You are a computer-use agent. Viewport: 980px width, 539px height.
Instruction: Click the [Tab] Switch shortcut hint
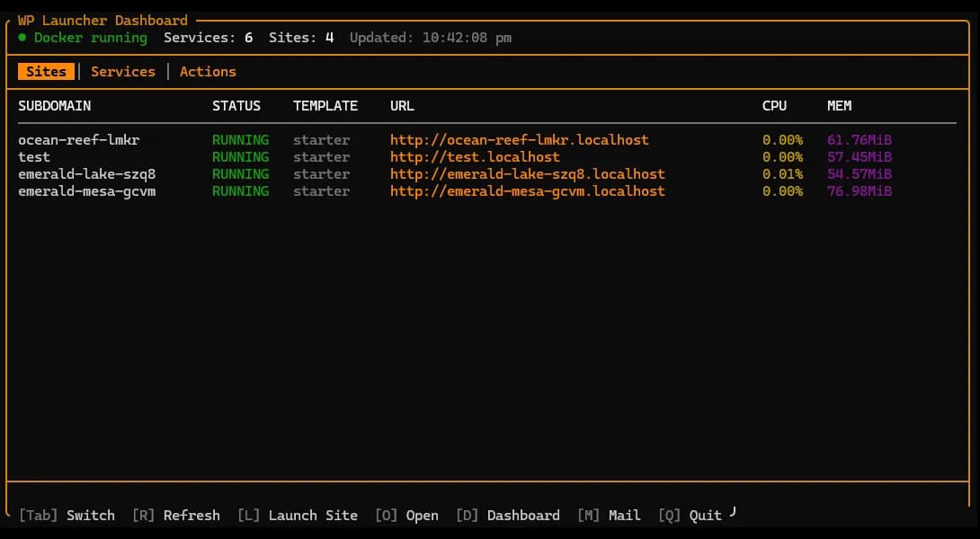[x=67, y=516]
